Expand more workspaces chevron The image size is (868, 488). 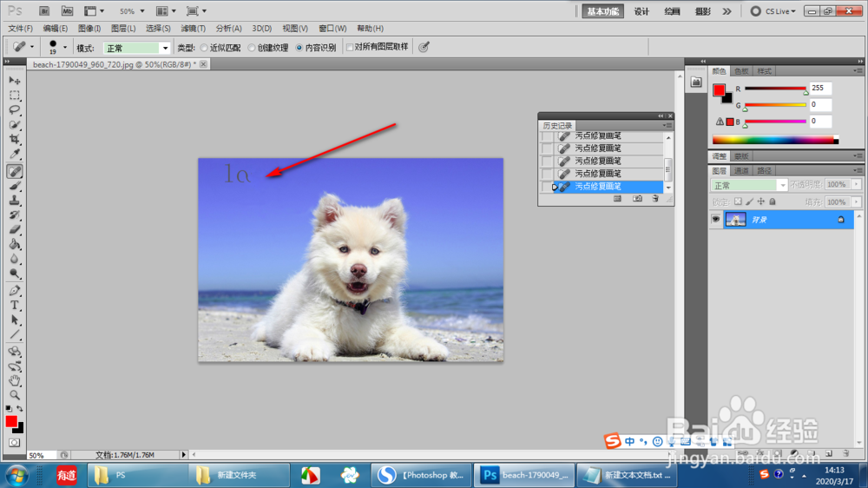click(727, 11)
